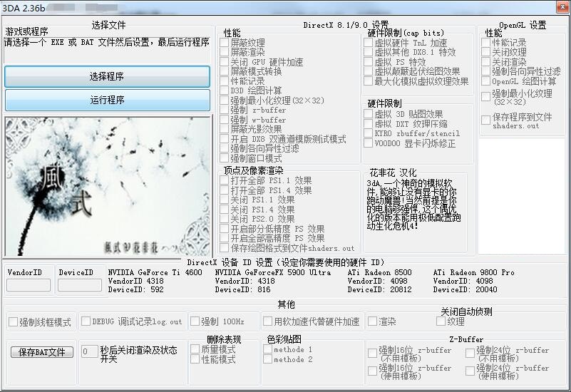Screen dimensions: 571x392
Task: Check 保存绘图格式到文件shaders.out
Action: tap(225, 248)
